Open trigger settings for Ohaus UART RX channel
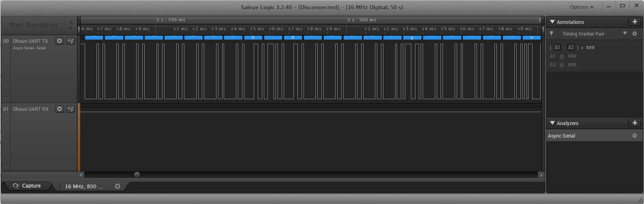Viewport: 644px width, 204px height. [71, 109]
